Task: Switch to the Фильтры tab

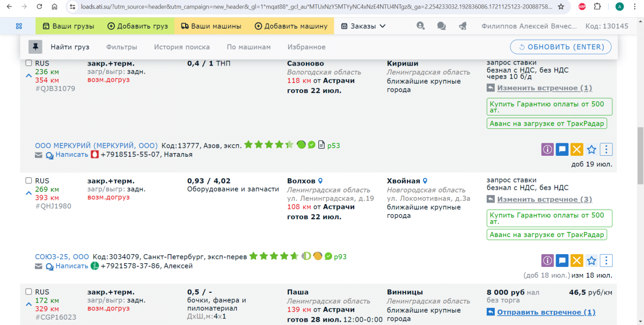Action: pos(121,47)
